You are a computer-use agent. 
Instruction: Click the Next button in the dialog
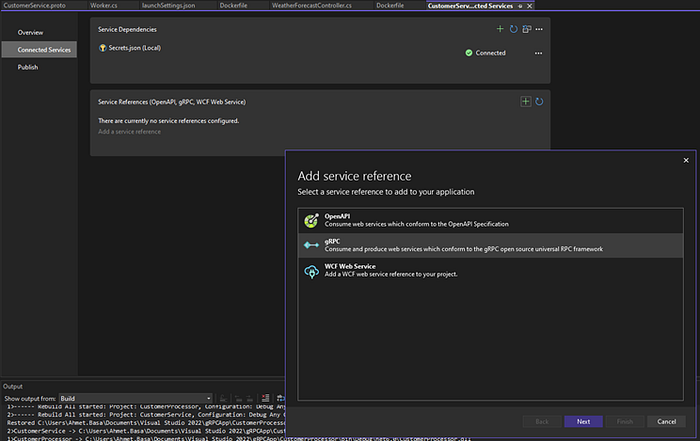click(x=583, y=421)
